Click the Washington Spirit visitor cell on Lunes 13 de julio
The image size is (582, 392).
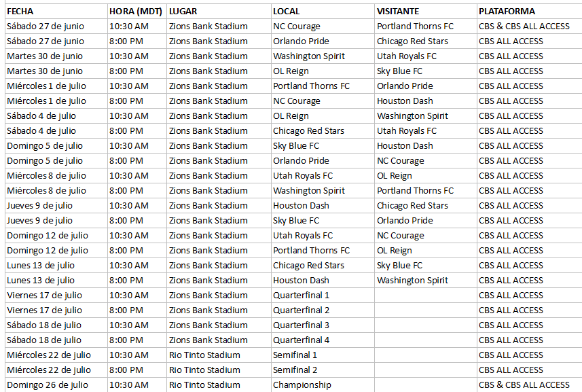click(x=426, y=281)
